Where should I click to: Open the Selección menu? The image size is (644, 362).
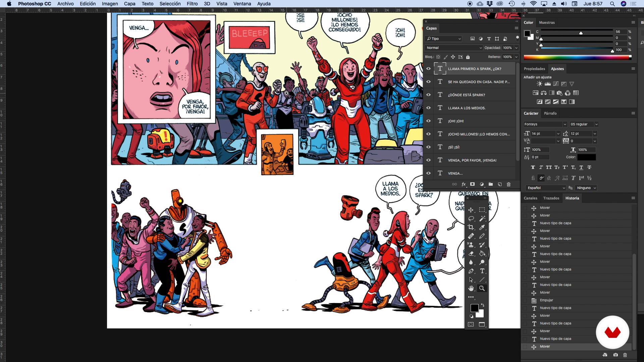[170, 4]
